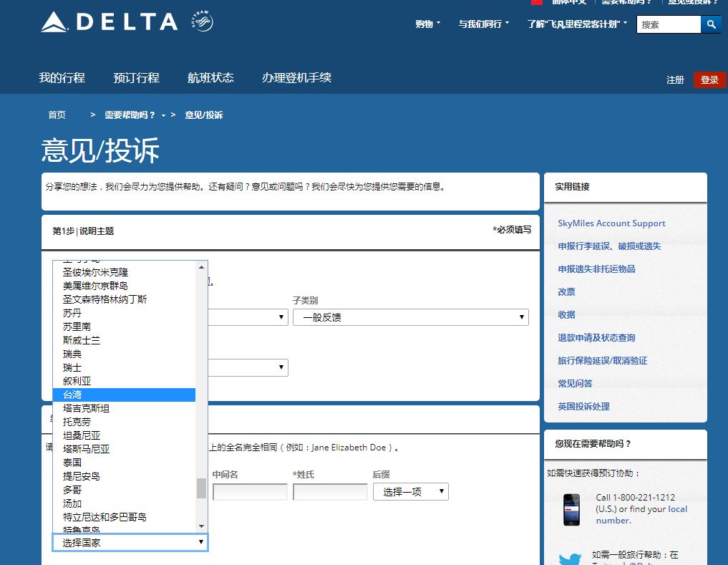This screenshot has width=728, height=565.
Task: Click the 姓氏 text field
Action: (330, 491)
